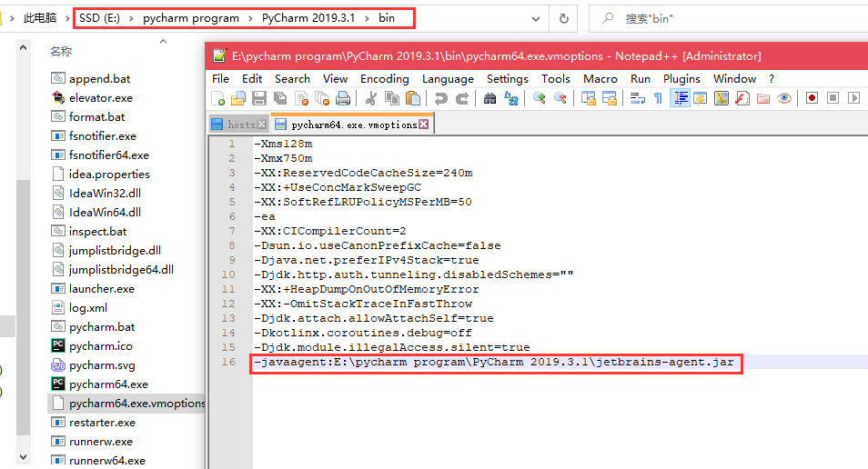Click the Paste clipboard icon
Screen dimensions: 868x469
[x=413, y=98]
